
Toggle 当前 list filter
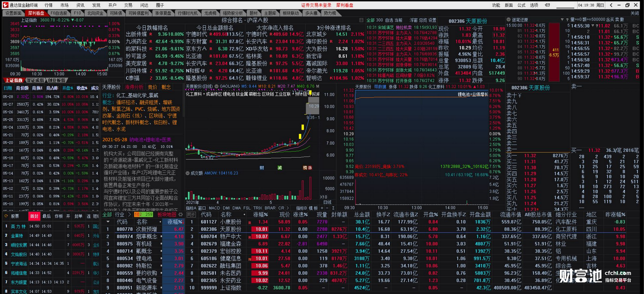click(398, 20)
